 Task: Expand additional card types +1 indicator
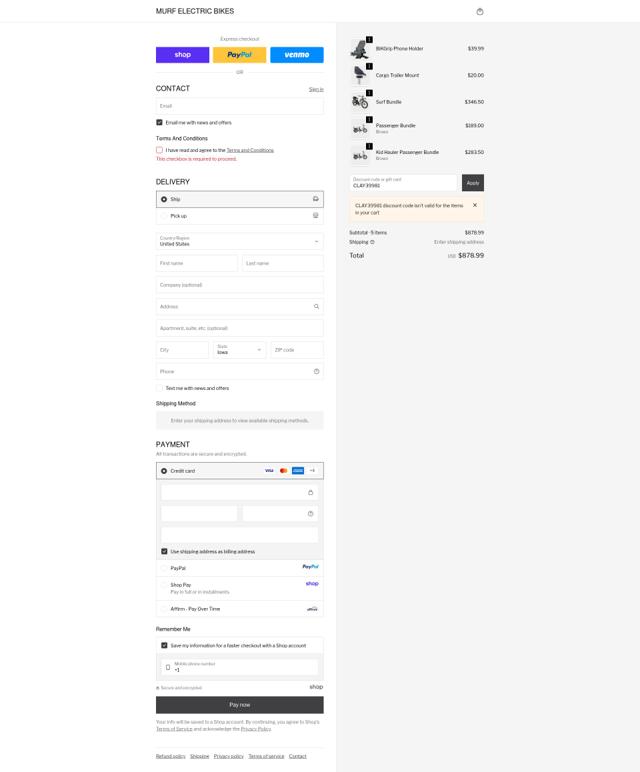[x=312, y=471]
